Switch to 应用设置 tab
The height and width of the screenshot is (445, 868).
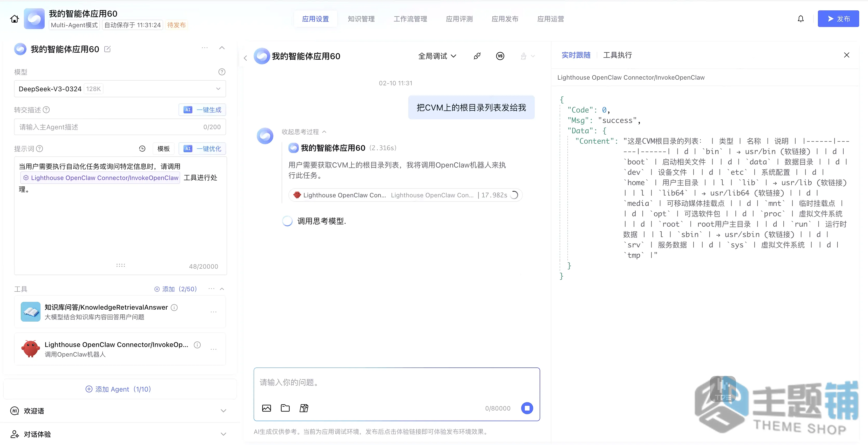[x=315, y=19]
